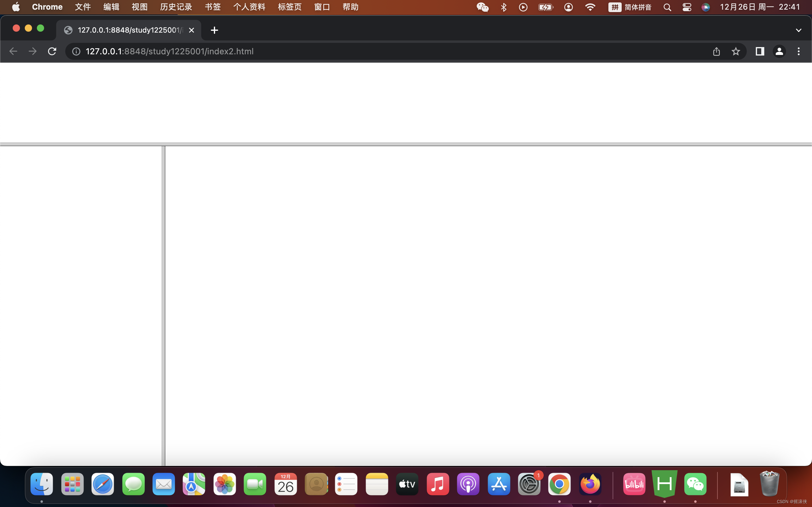The image size is (812, 507).
Task: Click the new tab plus button
Action: click(x=213, y=30)
